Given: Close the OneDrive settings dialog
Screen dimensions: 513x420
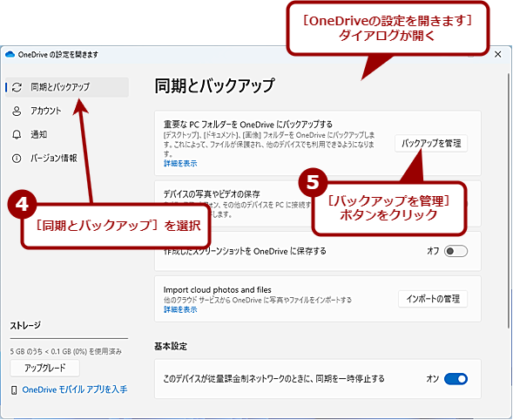Looking at the screenshot, I should pyautogui.click(x=497, y=54).
